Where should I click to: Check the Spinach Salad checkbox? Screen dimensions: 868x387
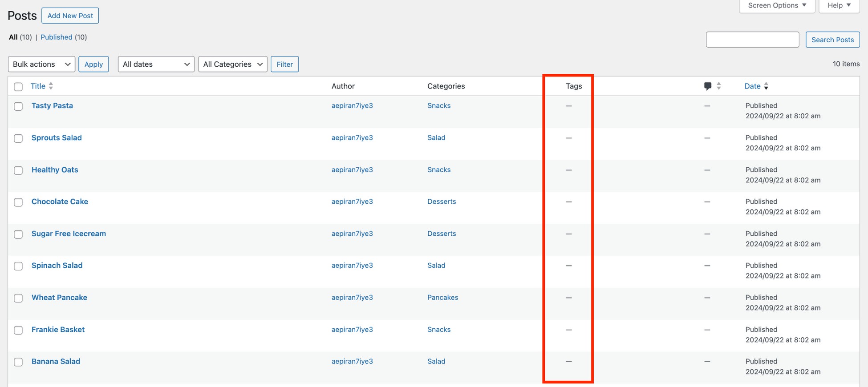[18, 266]
